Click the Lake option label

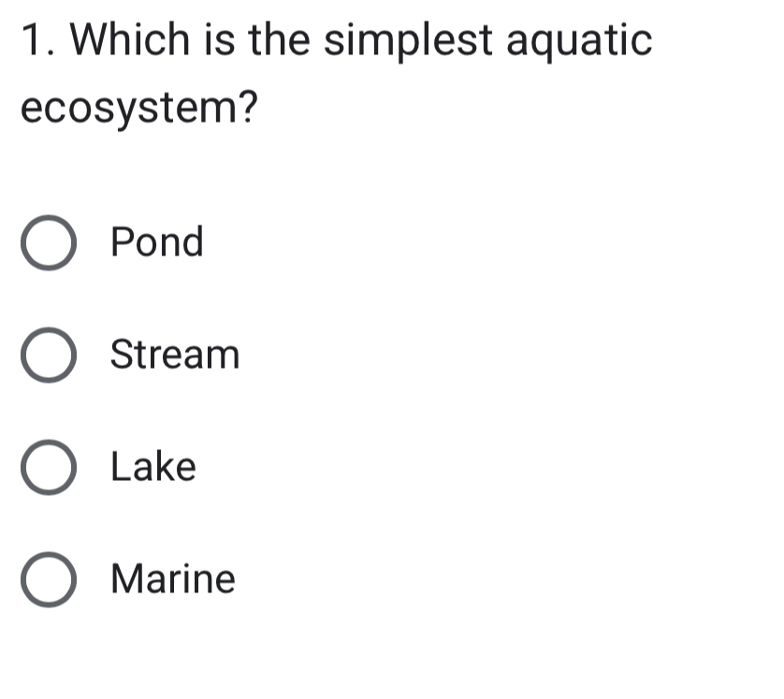click(x=152, y=468)
